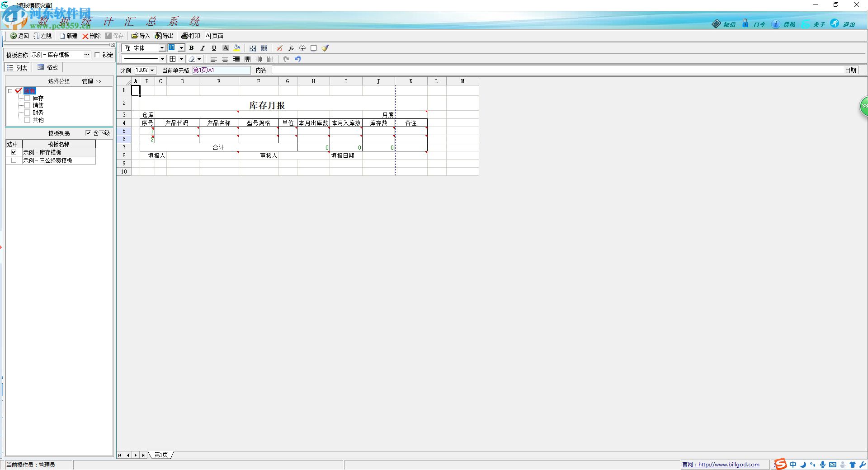Image resolution: width=868 pixels, height=470 pixels.
Task: Toggle the 锁定 lock checkbox
Action: 97,55
